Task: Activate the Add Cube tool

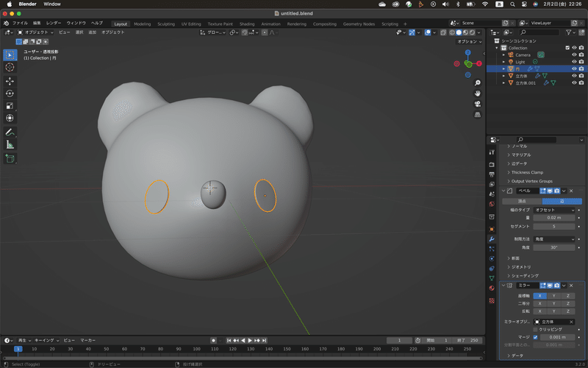Action: click(10, 158)
